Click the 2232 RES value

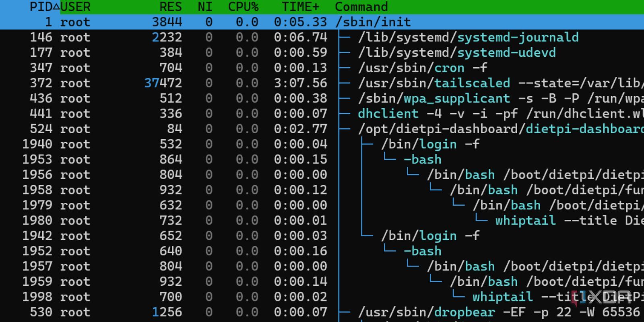[167, 37]
